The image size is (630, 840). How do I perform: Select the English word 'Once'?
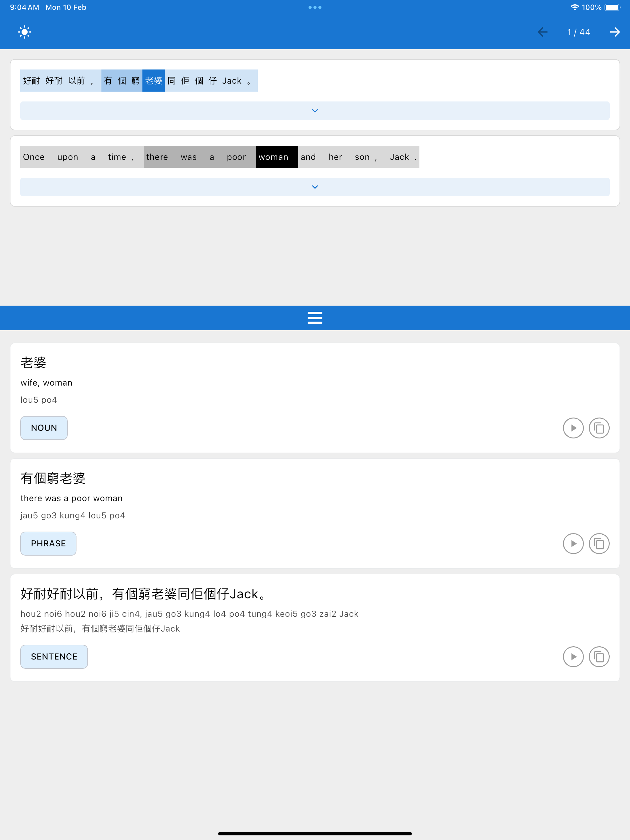pos(34,157)
